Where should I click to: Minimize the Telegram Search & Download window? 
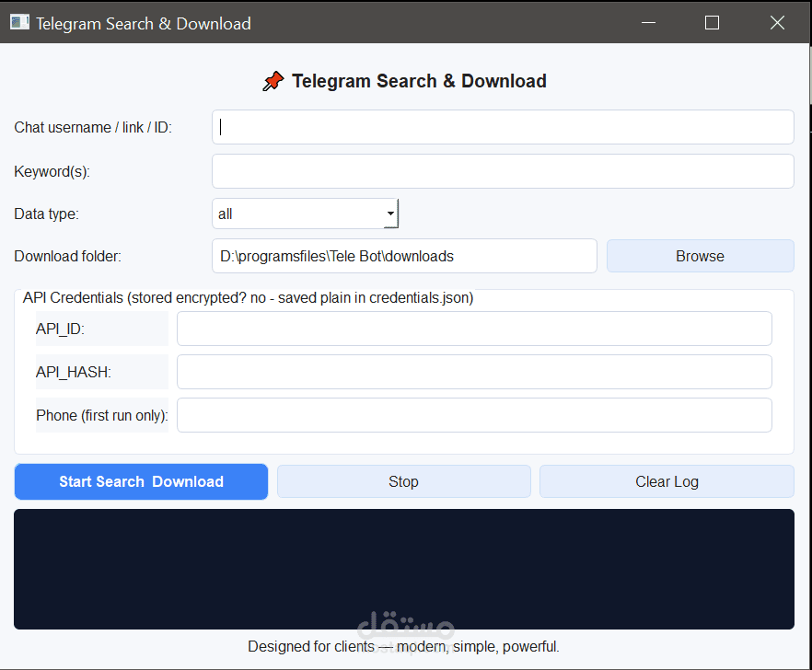pos(648,22)
